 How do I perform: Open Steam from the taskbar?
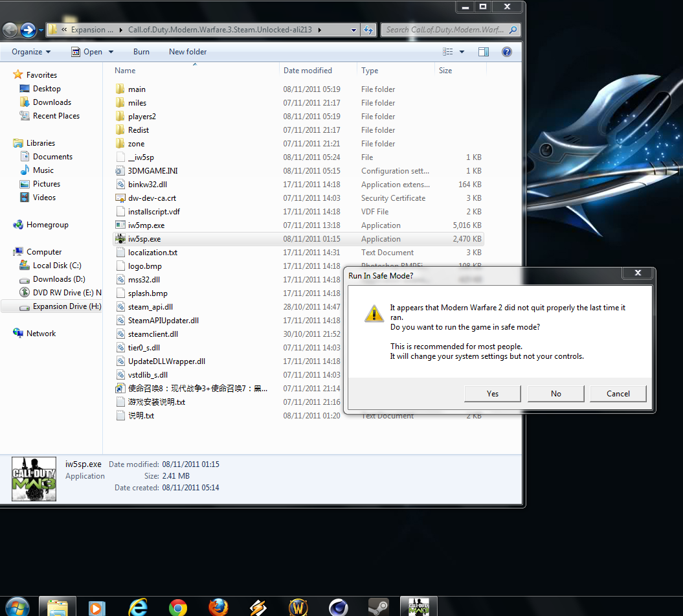point(378,607)
